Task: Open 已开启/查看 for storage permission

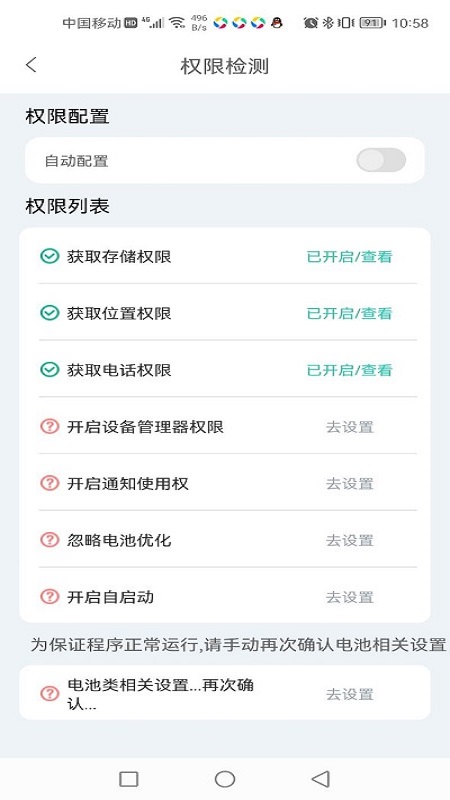Action: pyautogui.click(x=349, y=257)
